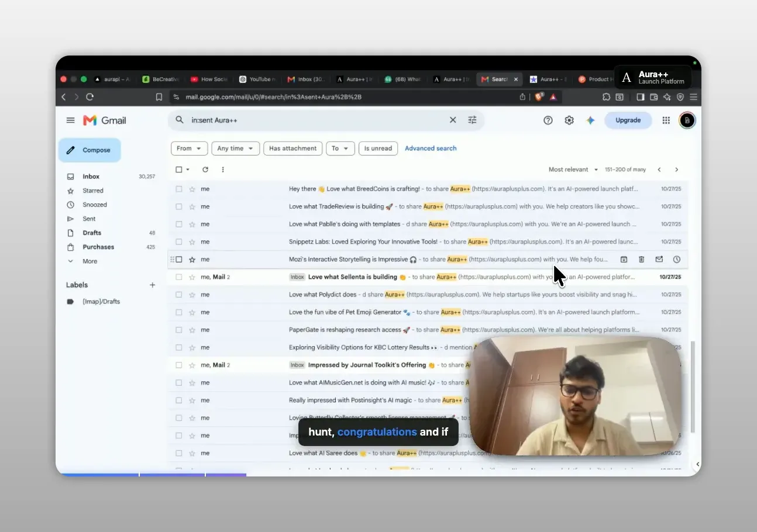Open the Any time filter dropdown
This screenshot has height=532, width=757.
tap(236, 148)
